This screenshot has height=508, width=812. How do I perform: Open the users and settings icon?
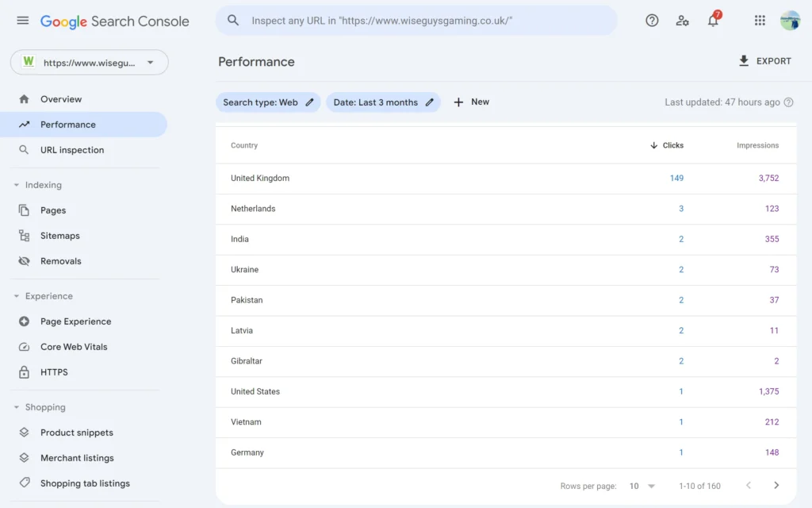(x=682, y=21)
